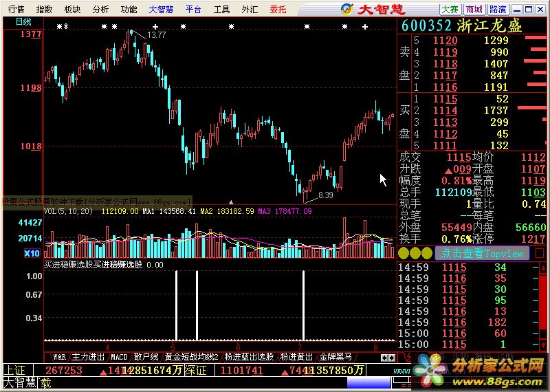Switch to the 黄金短战均线2 tab
Screen dimensions: 550x392
click(x=192, y=357)
